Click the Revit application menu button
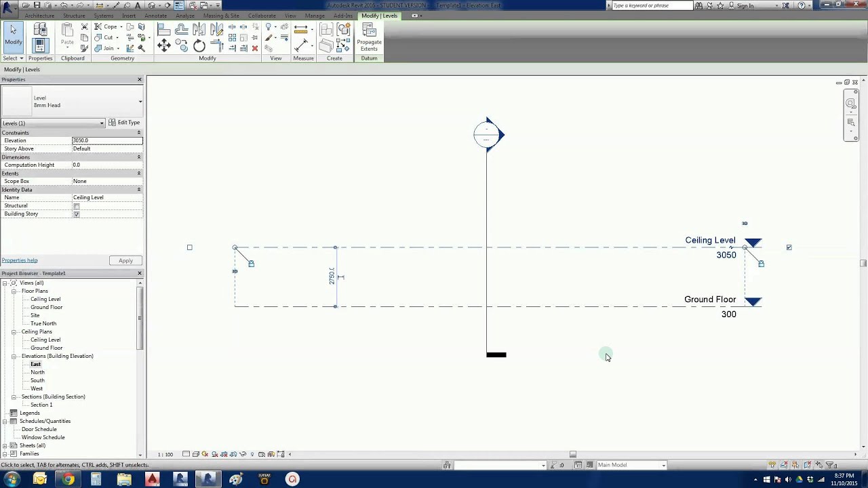 pos(9,7)
